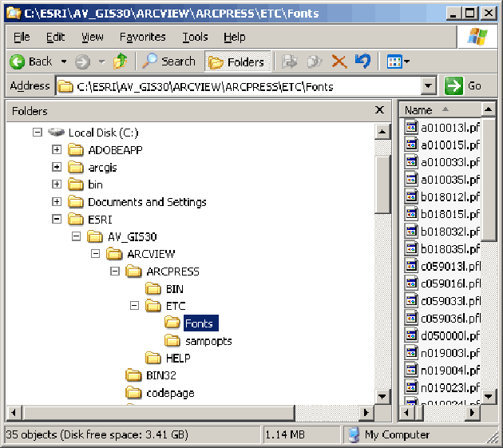Screen dimensions: 503x448
Task: Go up one folder level
Action: pyautogui.click(x=121, y=61)
